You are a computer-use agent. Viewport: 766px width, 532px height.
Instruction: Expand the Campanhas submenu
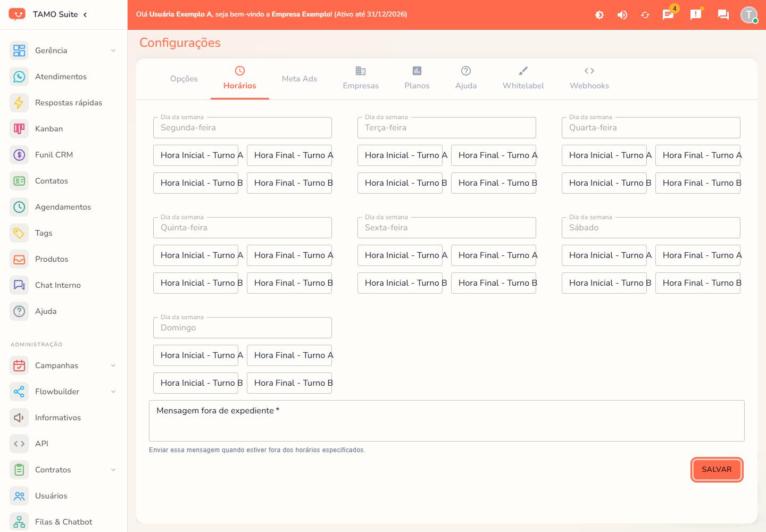[x=113, y=365]
